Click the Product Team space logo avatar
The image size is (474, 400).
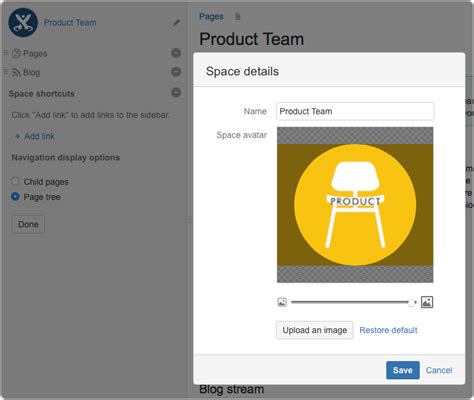click(x=23, y=22)
